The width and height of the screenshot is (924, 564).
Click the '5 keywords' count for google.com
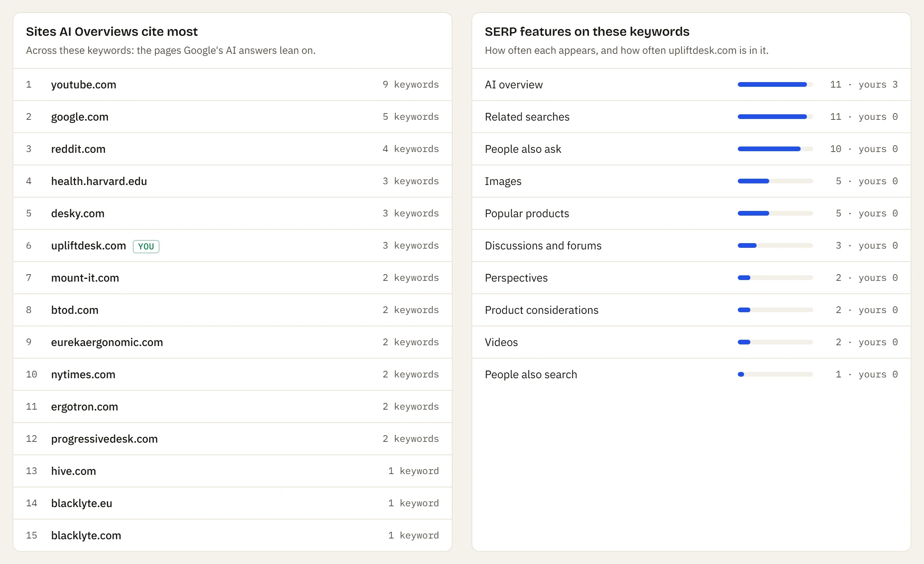[x=411, y=117]
